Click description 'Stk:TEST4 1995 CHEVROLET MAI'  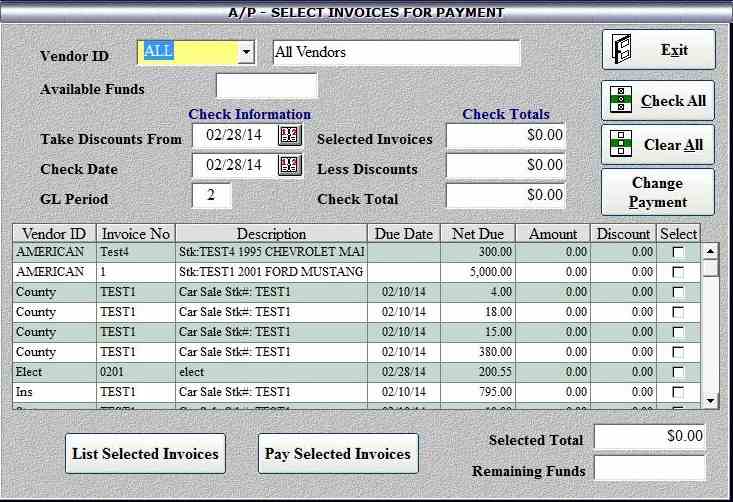click(x=272, y=252)
